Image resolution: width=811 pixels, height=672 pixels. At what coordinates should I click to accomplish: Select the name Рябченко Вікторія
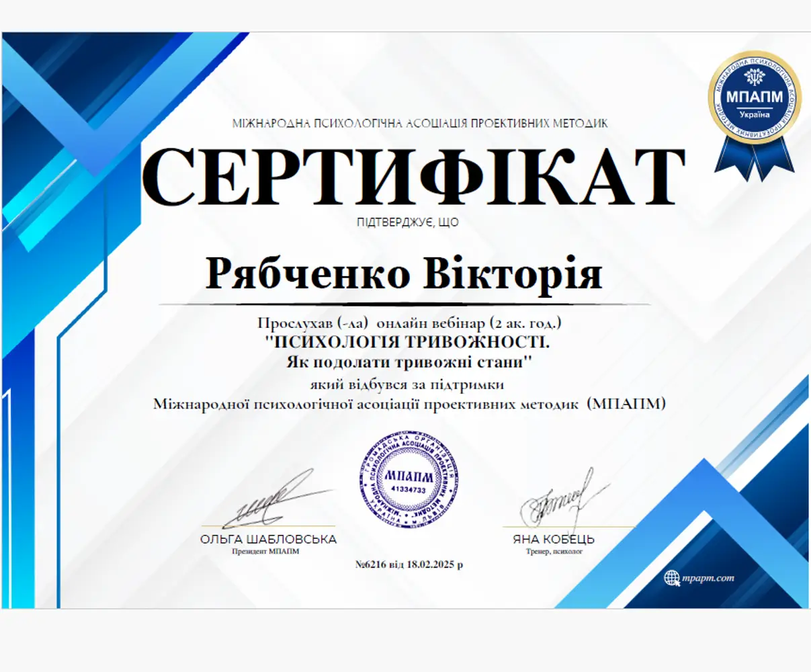(403, 274)
